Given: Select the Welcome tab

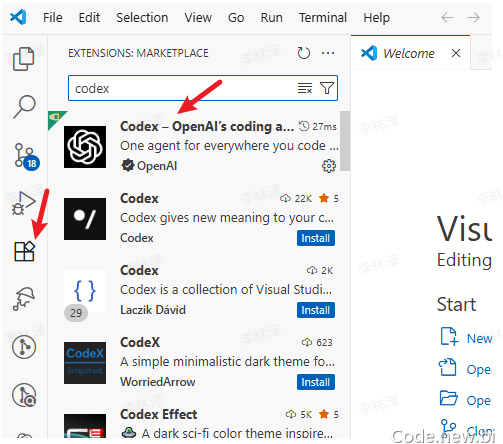Looking at the screenshot, I should (410, 53).
